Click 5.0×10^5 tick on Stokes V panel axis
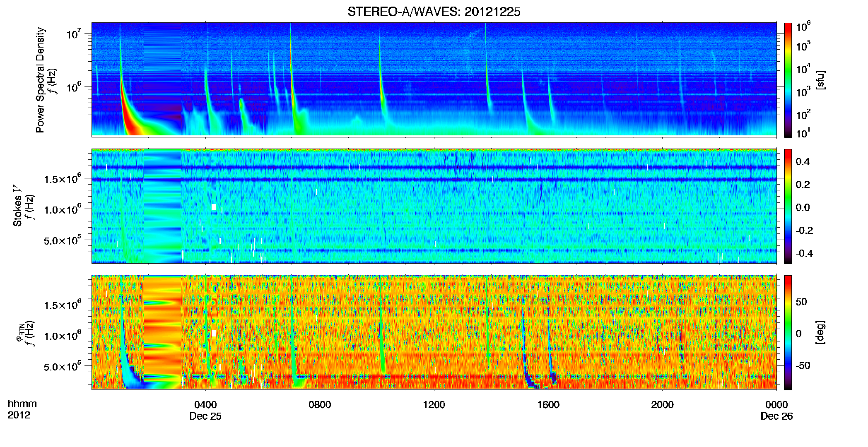The image size is (868, 447). pyautogui.click(x=63, y=240)
